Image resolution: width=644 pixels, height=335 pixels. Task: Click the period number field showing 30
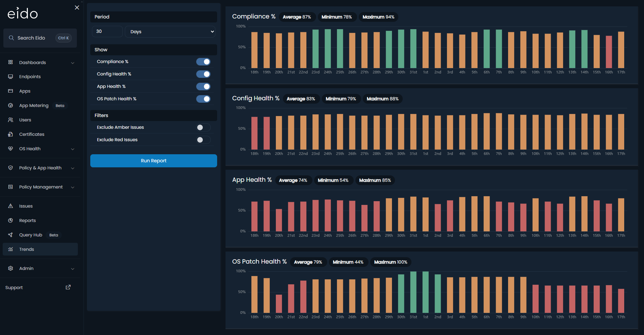coord(107,32)
